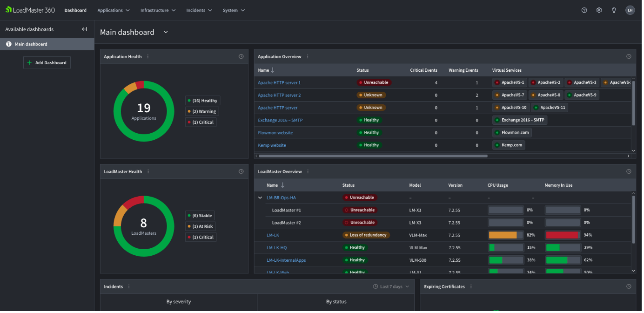Select Main dashboard in sidebar
Screen dimensions: 644x313
tap(47, 44)
